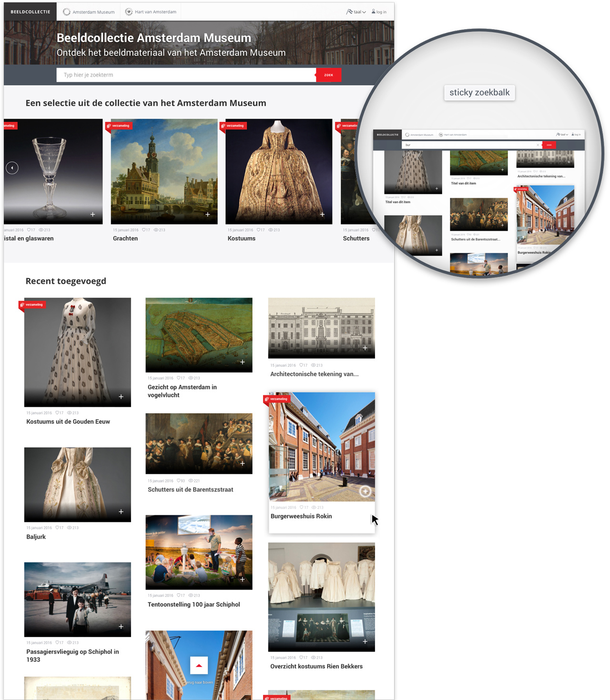
Task: Open the Gezicht op Amsterdam in vogelvlucht title
Action: [182, 391]
